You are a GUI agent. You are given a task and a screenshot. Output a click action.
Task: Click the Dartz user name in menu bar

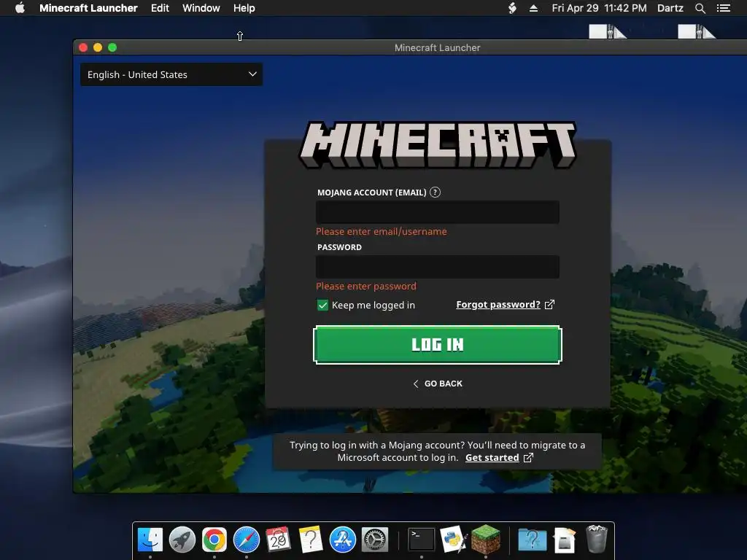[670, 8]
